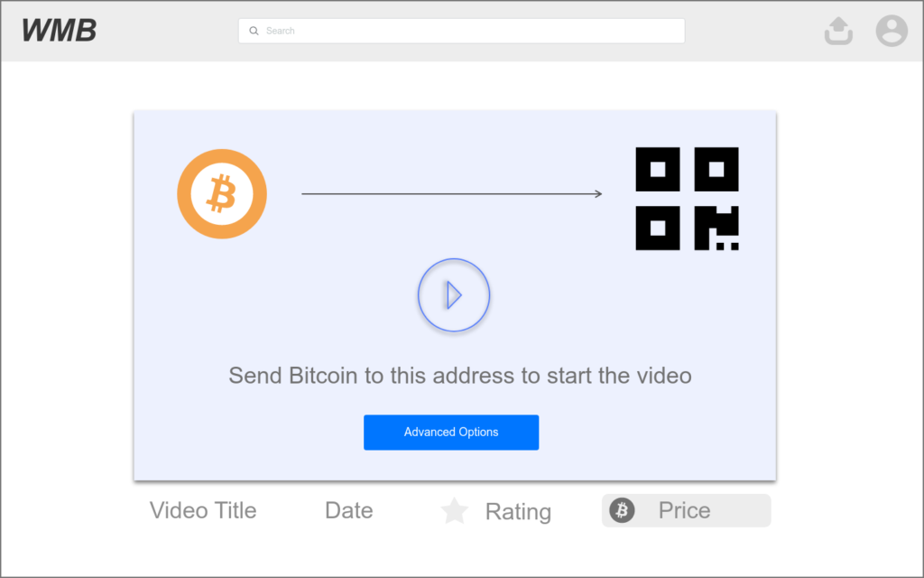Click the magnifying glass search icon
The height and width of the screenshot is (578, 924).
click(254, 31)
